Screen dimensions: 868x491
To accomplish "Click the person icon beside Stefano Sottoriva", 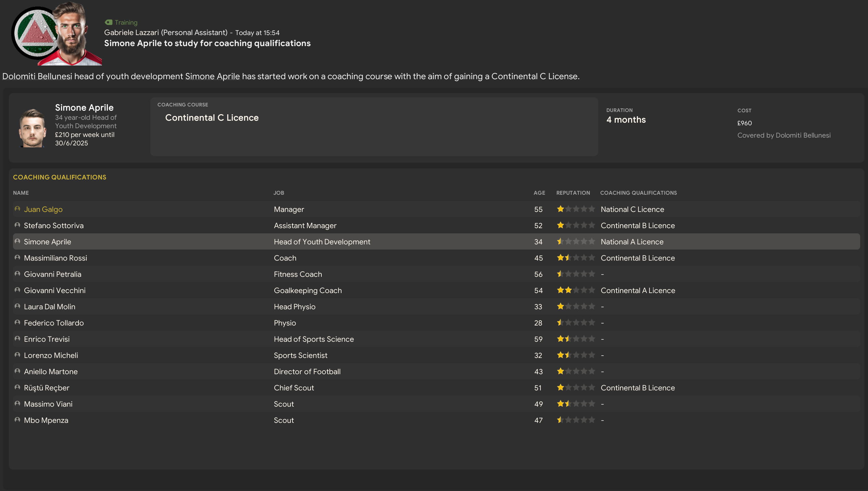I will 17,225.
